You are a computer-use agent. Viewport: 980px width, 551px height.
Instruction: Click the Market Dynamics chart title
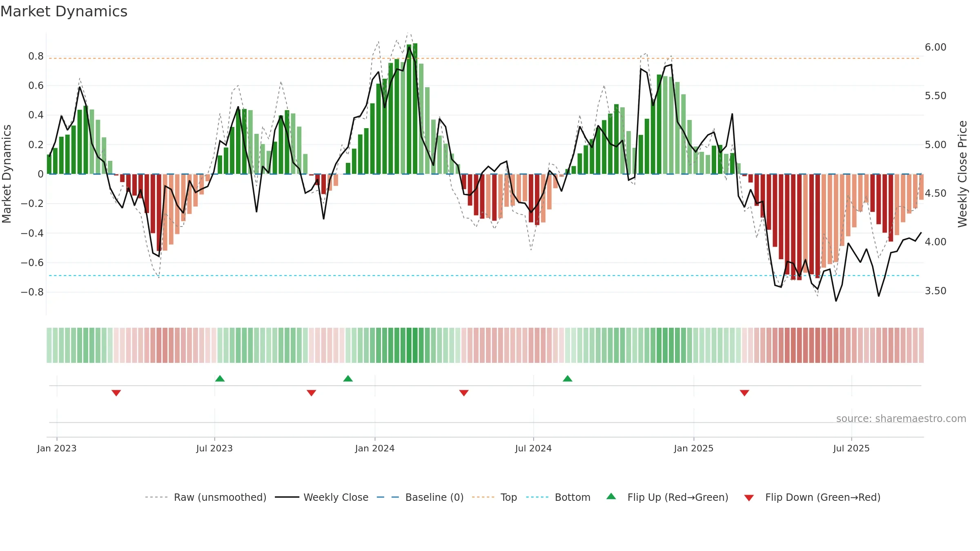[64, 11]
